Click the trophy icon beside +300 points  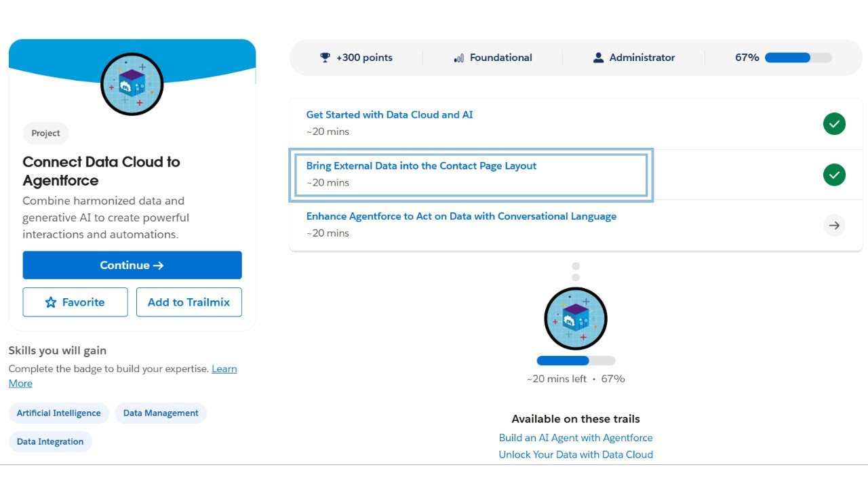click(325, 58)
